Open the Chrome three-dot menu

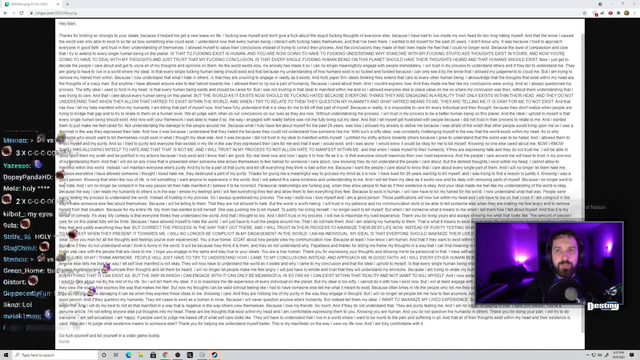[x=635, y=13]
